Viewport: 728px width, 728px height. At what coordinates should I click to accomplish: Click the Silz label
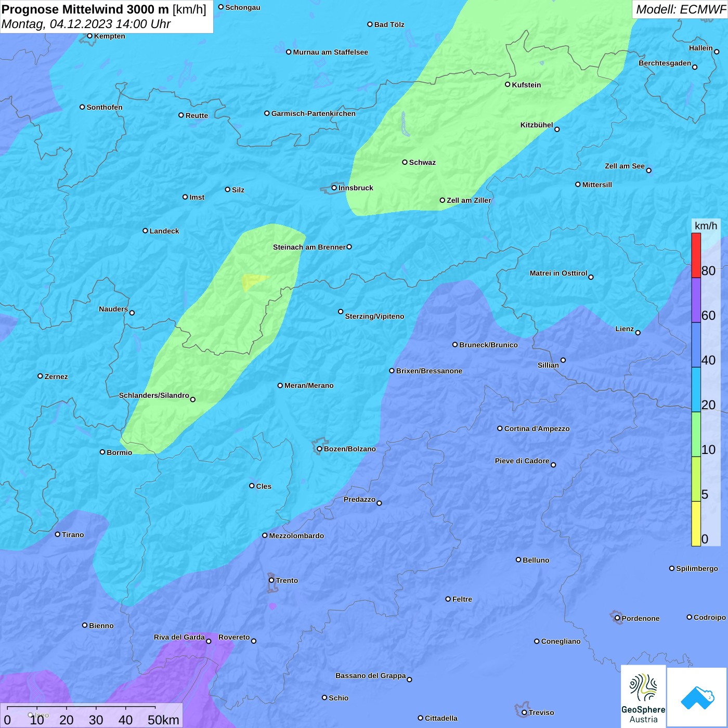click(x=238, y=190)
